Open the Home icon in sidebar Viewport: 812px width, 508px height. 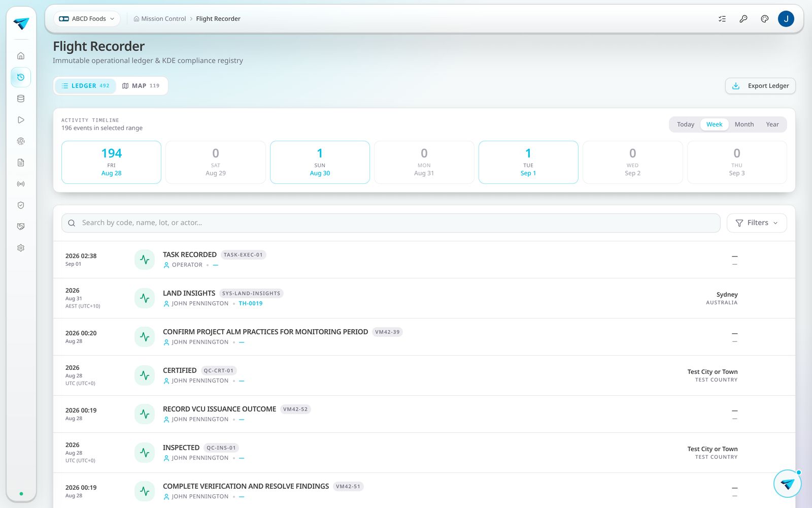tap(21, 56)
